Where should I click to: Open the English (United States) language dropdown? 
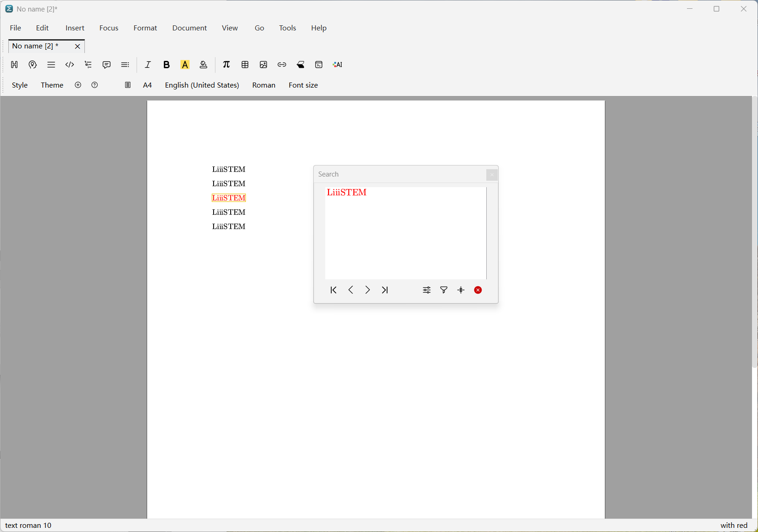202,85
